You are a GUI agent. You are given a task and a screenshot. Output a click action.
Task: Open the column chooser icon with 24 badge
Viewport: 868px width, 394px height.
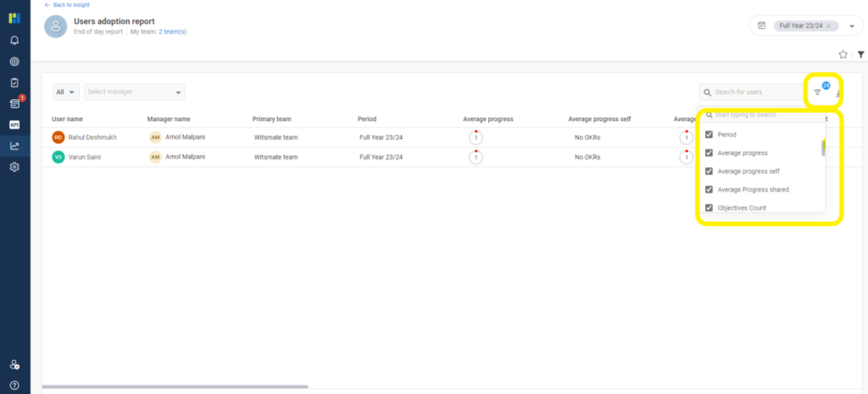click(x=818, y=92)
